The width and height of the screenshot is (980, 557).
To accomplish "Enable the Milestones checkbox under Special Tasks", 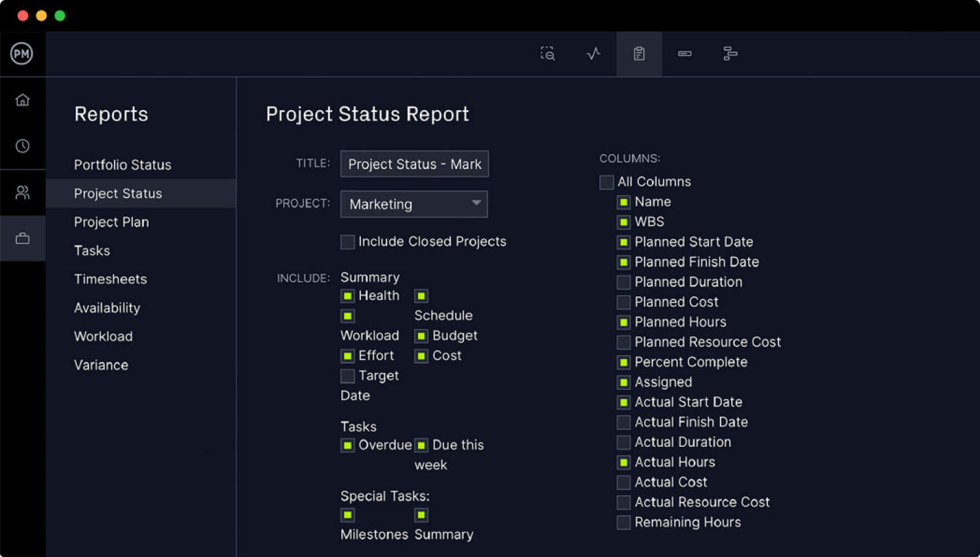I will coord(348,515).
